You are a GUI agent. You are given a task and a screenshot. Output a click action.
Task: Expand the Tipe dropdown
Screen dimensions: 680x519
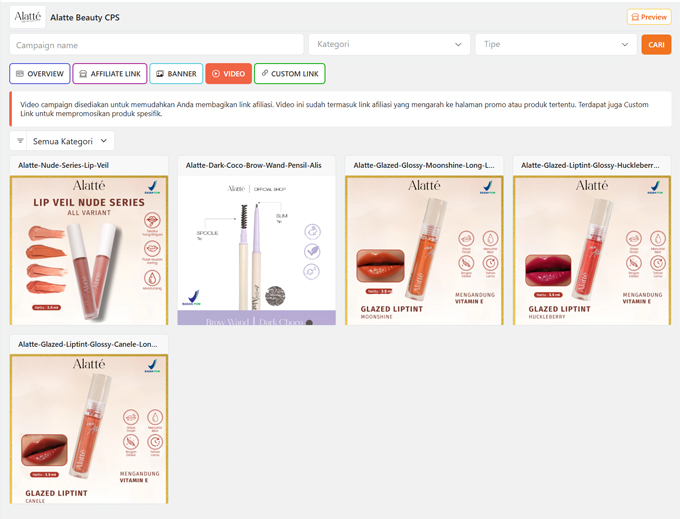555,45
